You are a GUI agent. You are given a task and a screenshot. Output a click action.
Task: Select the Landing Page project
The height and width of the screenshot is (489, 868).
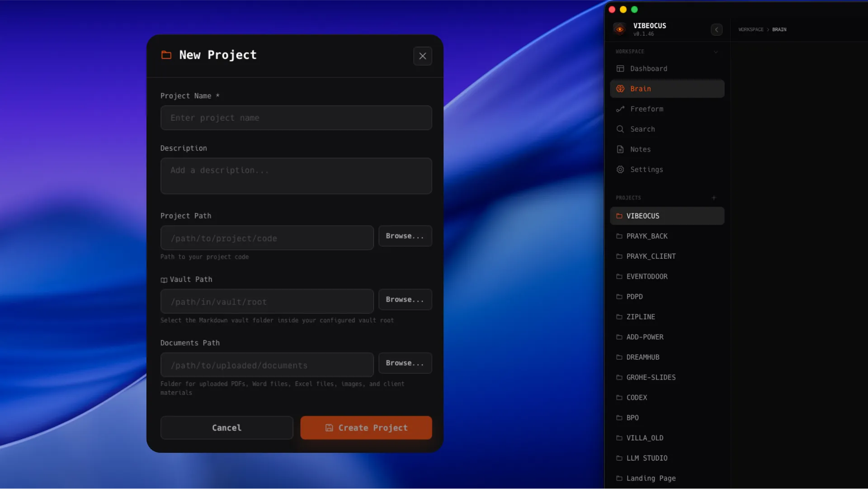point(667,479)
